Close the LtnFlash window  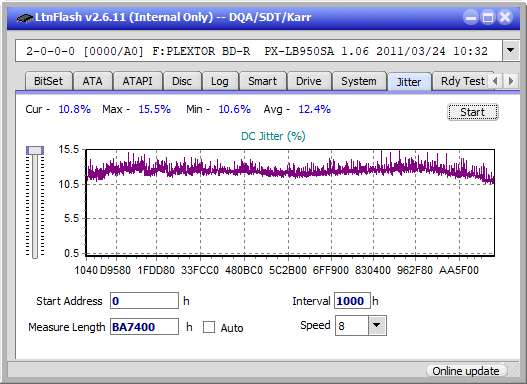[505, 17]
